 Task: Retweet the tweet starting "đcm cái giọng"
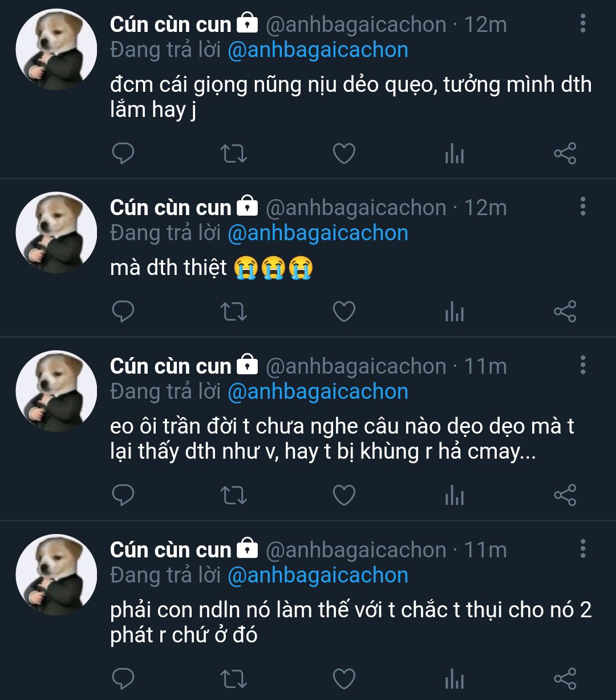click(233, 153)
